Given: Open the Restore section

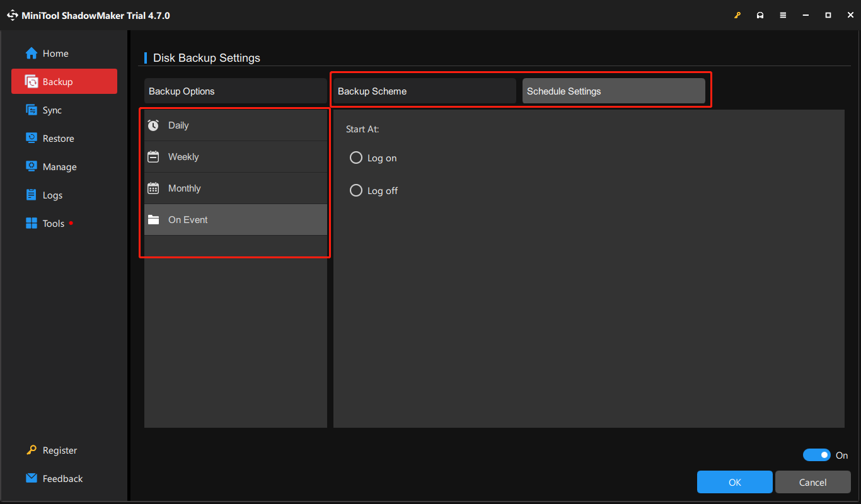Looking at the screenshot, I should [x=57, y=138].
